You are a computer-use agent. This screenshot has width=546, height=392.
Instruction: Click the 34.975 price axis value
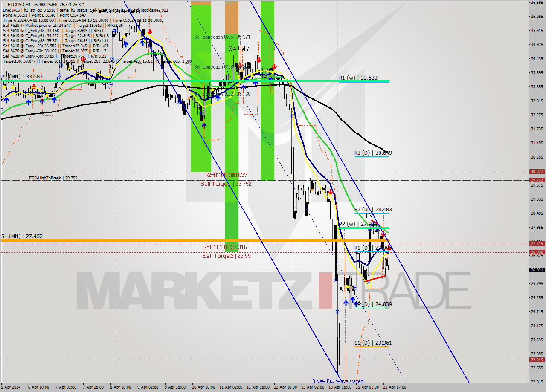[537, 44]
